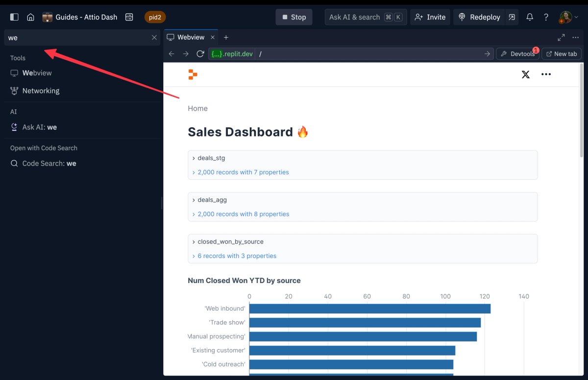Open Devtools for the webview
This screenshot has width=588, height=380.
518,53
